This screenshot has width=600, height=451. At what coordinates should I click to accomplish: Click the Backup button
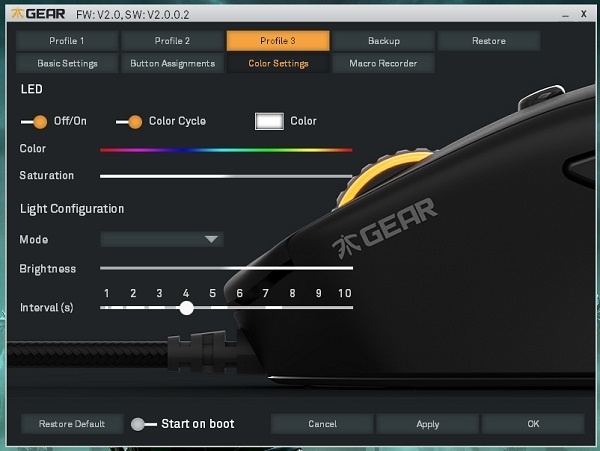click(x=383, y=41)
